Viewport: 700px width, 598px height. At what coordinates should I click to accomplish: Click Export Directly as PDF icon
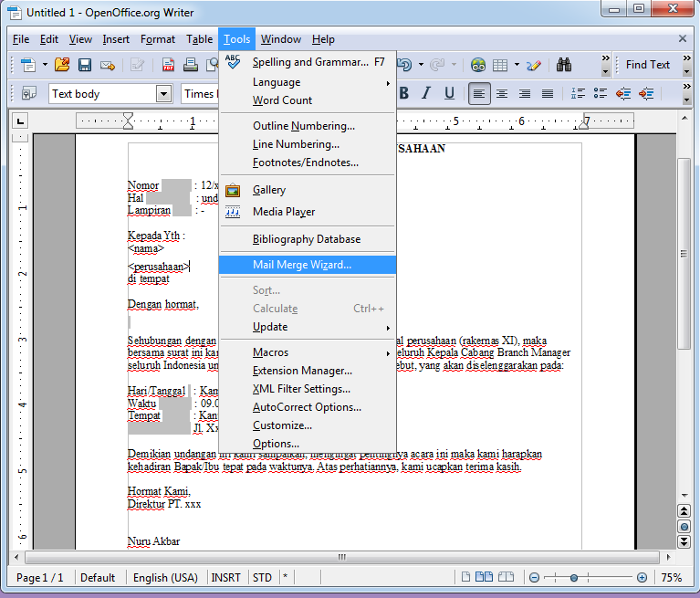click(x=168, y=65)
